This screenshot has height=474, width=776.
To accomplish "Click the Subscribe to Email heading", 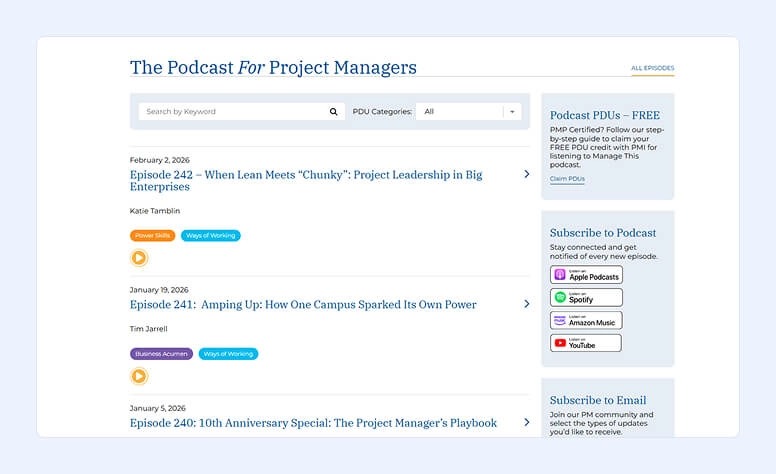I will click(598, 400).
